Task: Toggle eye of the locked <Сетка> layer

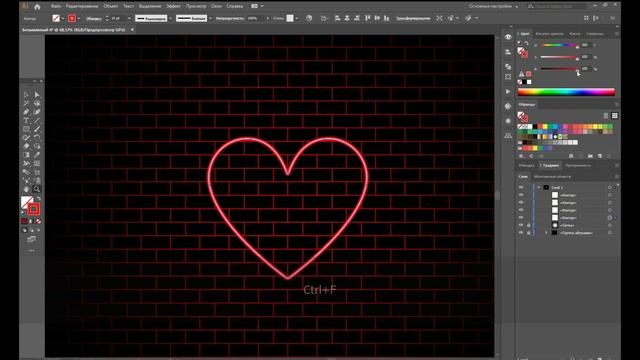Action: (x=521, y=225)
